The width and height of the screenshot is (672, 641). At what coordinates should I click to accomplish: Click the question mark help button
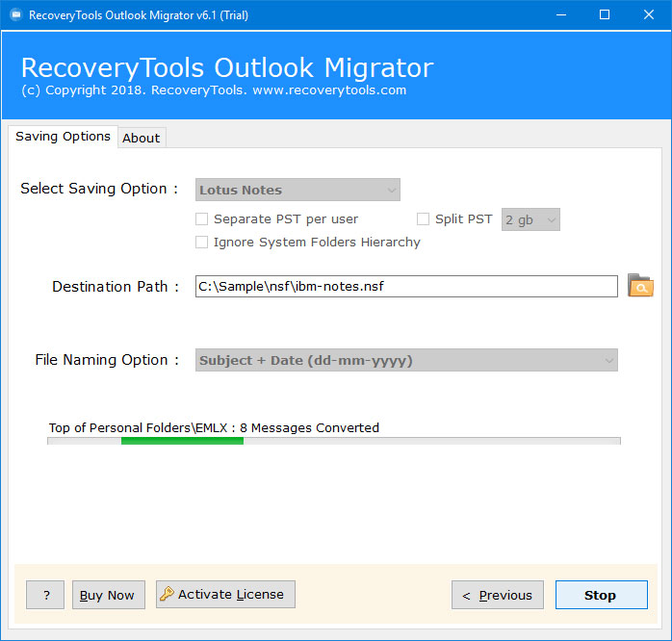[x=45, y=595]
